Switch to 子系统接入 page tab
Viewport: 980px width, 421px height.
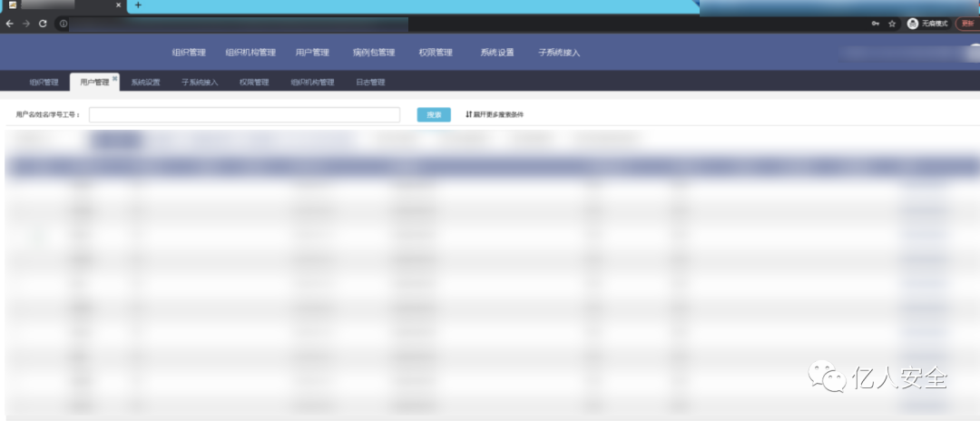click(x=200, y=82)
